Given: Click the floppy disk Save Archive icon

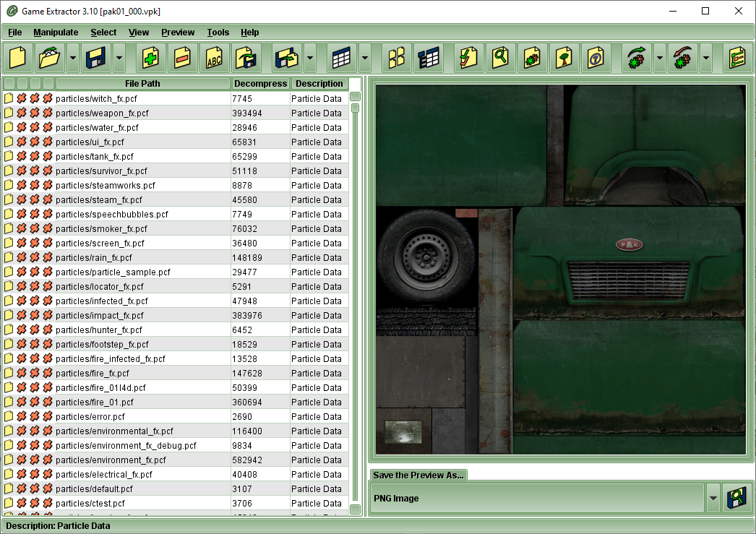Looking at the screenshot, I should [x=96, y=58].
